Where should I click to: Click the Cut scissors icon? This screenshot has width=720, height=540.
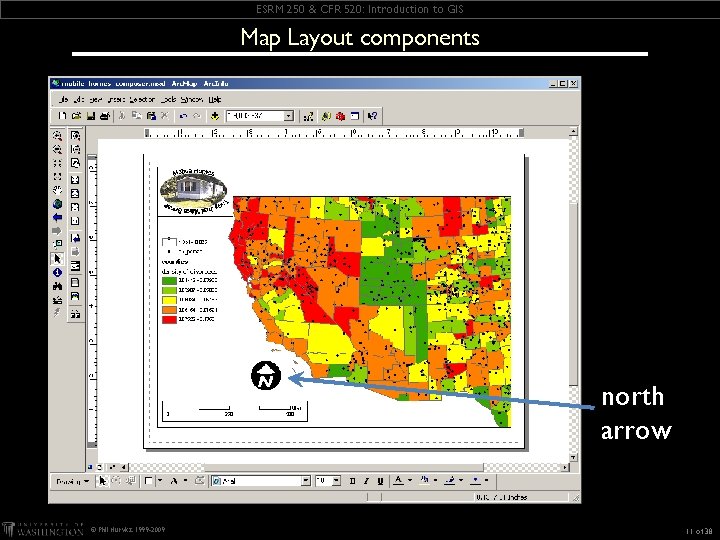pyautogui.click(x=122, y=116)
